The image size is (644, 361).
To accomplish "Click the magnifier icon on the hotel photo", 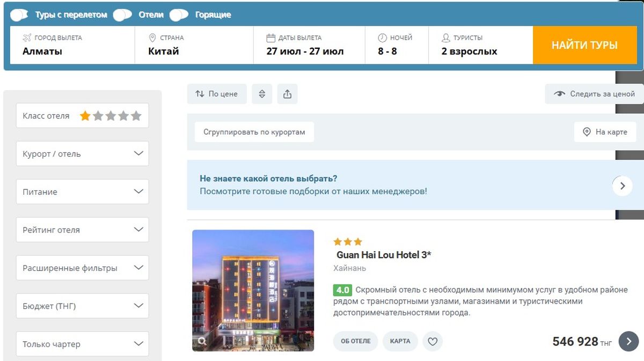I will coord(202,341).
